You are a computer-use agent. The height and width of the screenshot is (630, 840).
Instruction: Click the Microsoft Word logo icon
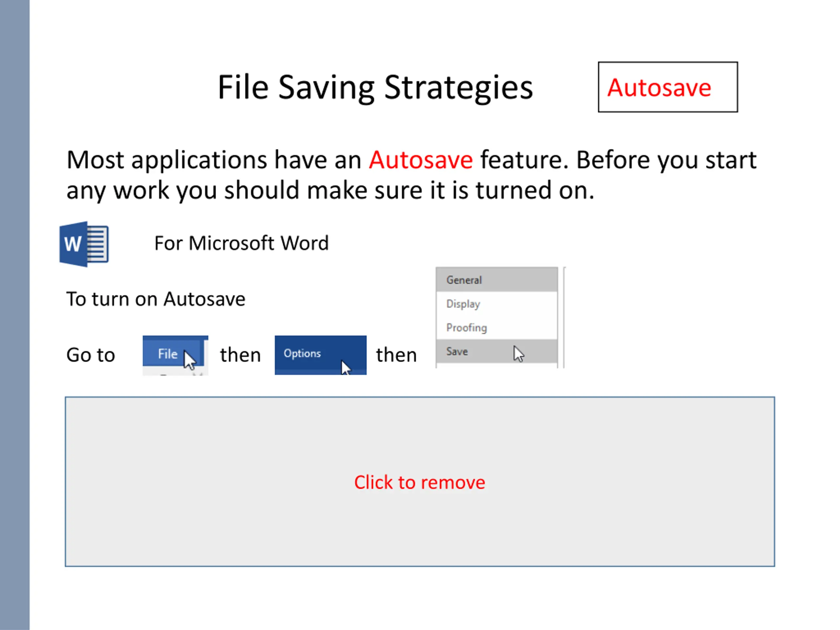(x=84, y=244)
